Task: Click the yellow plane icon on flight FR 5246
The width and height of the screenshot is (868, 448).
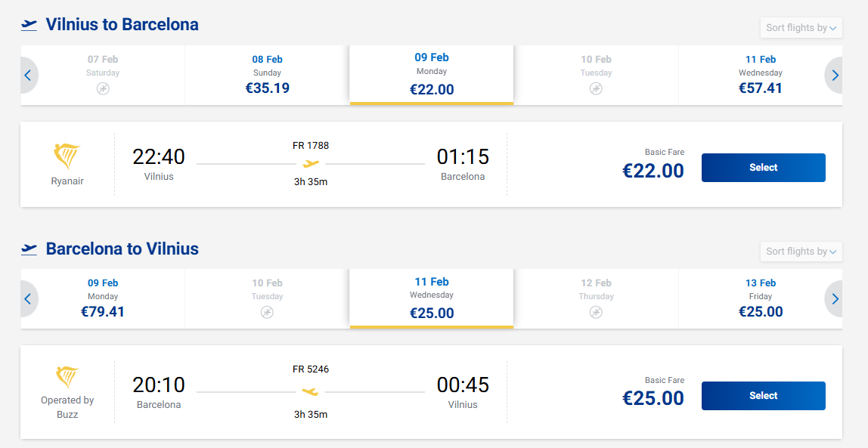Action: click(311, 391)
